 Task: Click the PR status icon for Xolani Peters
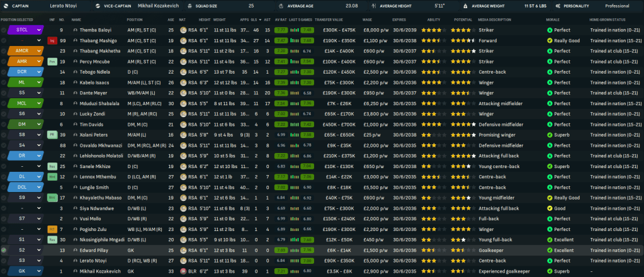point(53,135)
